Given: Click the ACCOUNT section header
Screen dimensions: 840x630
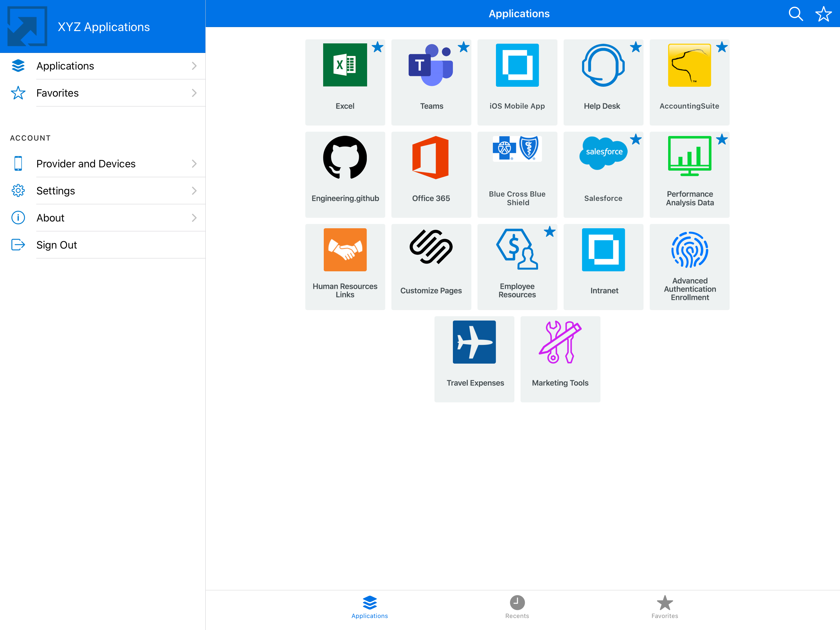Looking at the screenshot, I should click(30, 138).
